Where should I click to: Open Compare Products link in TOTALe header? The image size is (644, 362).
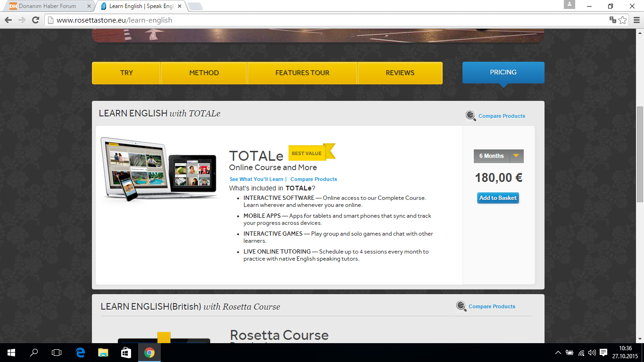[502, 116]
